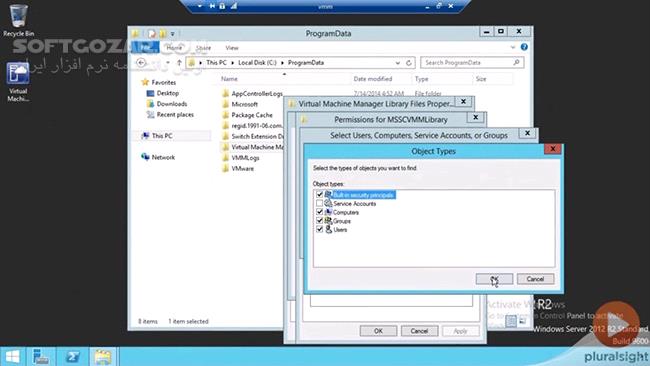Click the Favorites star icon
The height and width of the screenshot is (366, 650).
pyautogui.click(x=145, y=82)
